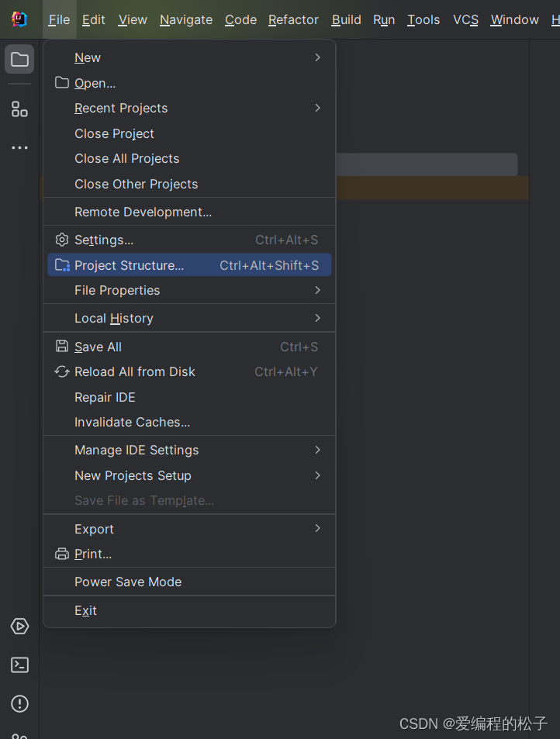Expand the Local History submenu arrow
This screenshot has width=560, height=739.
(318, 318)
